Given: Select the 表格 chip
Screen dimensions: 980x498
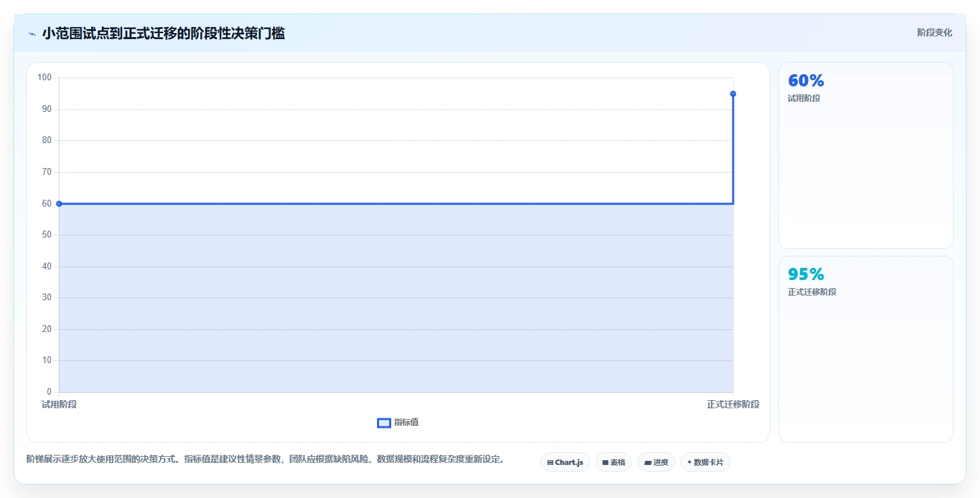Looking at the screenshot, I should tap(614, 462).
